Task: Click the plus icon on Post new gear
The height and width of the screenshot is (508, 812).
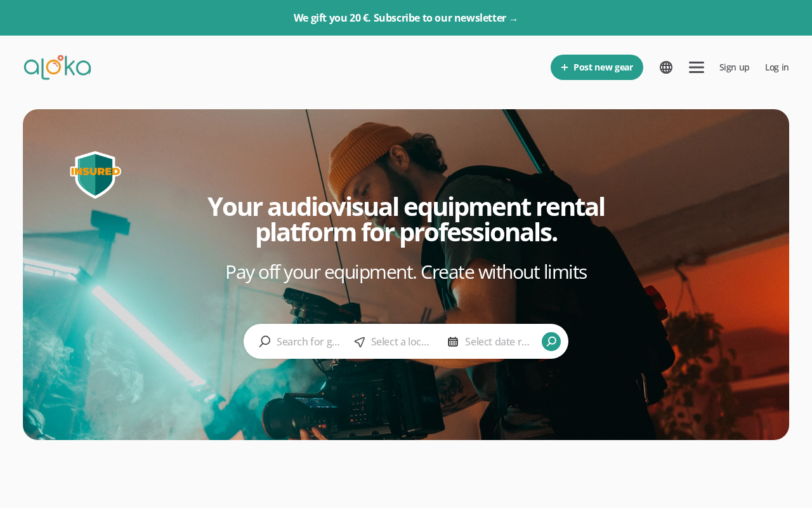Action: tap(565, 67)
